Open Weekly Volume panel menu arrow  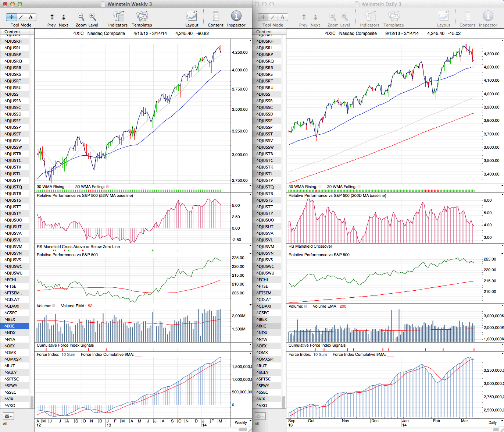[250, 305]
